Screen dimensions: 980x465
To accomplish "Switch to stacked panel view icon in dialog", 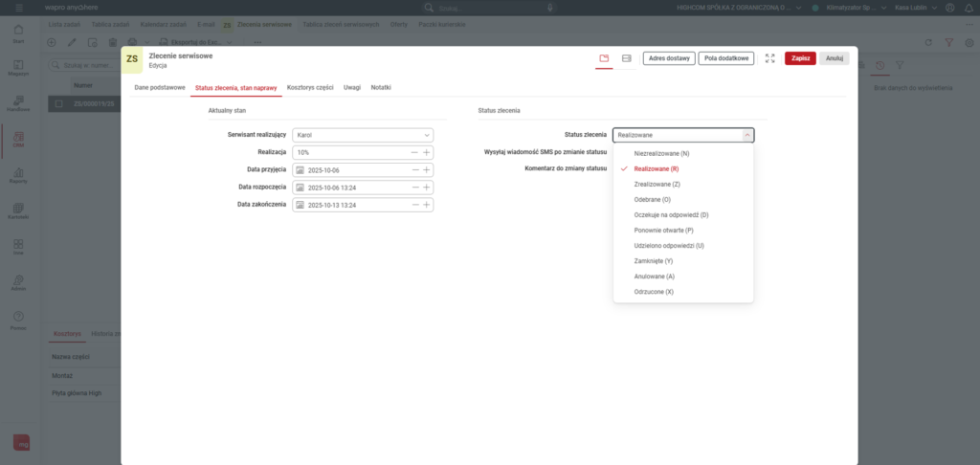I will (x=626, y=58).
